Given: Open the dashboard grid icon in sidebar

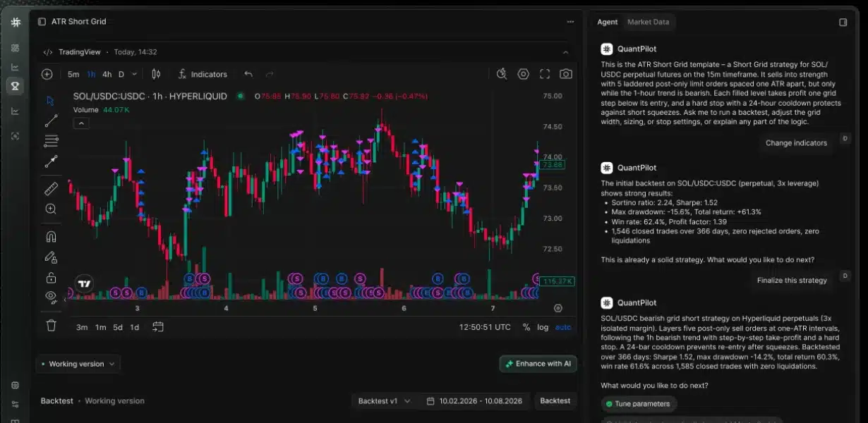Looking at the screenshot, I should [15, 48].
